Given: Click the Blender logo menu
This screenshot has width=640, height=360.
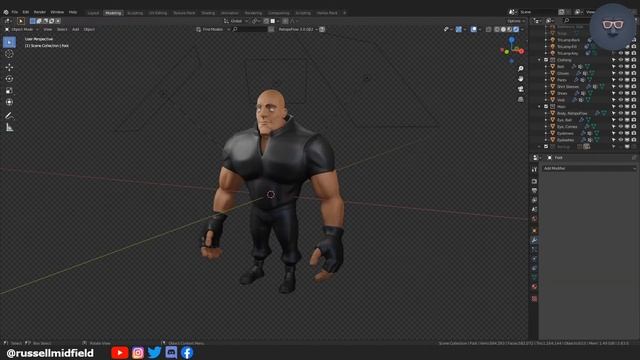Looking at the screenshot, I should coord(6,12).
